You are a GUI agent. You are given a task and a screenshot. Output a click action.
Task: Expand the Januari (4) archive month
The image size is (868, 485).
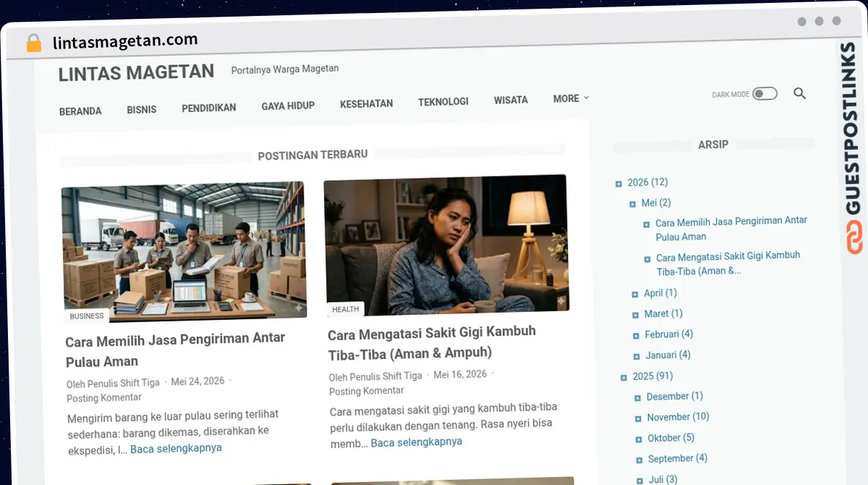[x=637, y=356]
